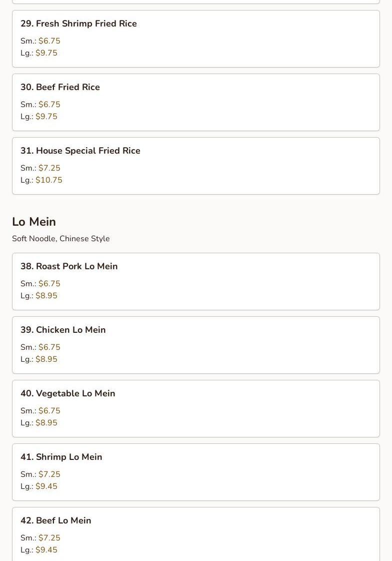Open 38. Roast Pork Lo Mein
The height and width of the screenshot is (561, 392).
[x=196, y=282]
